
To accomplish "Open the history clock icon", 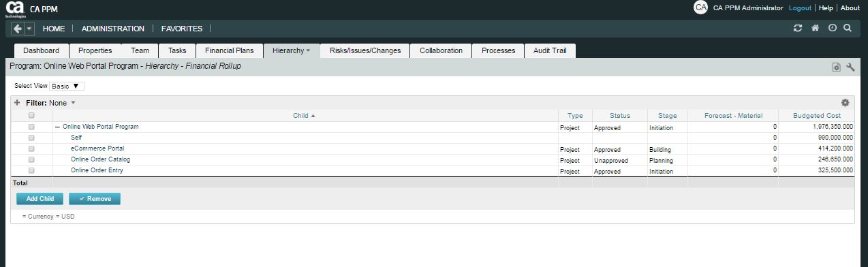I will (x=832, y=28).
